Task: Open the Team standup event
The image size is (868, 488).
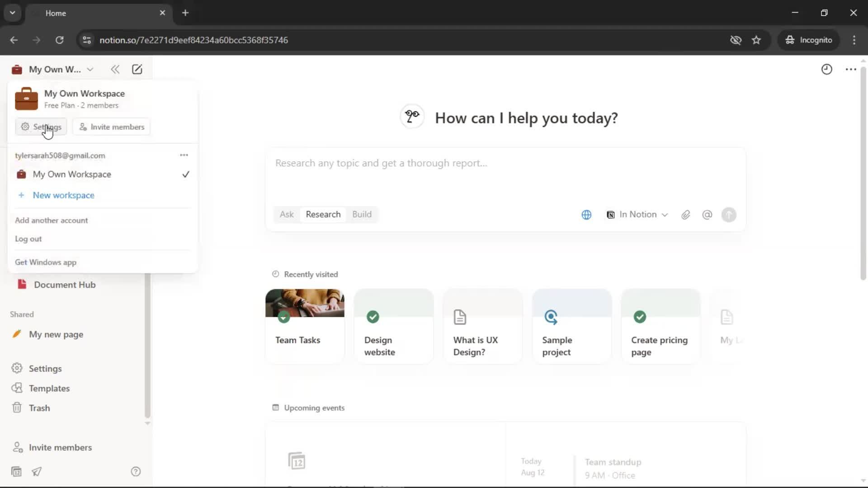Action: (x=613, y=468)
